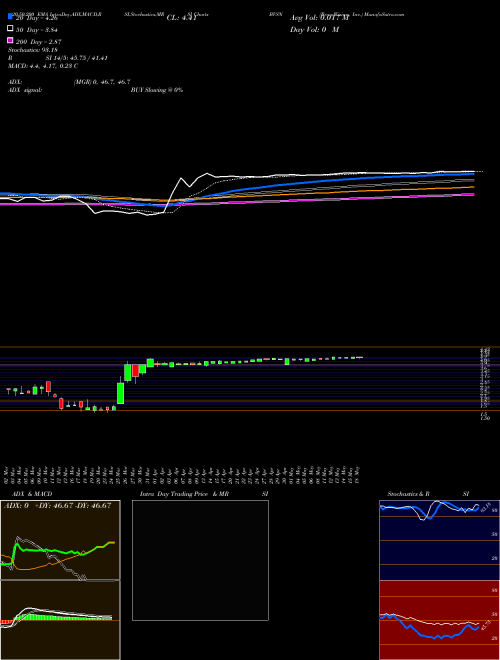The image size is (500, 660).
Task: Click the 'Avg Vol: 0.017 M' label
Action: tap(319, 18)
